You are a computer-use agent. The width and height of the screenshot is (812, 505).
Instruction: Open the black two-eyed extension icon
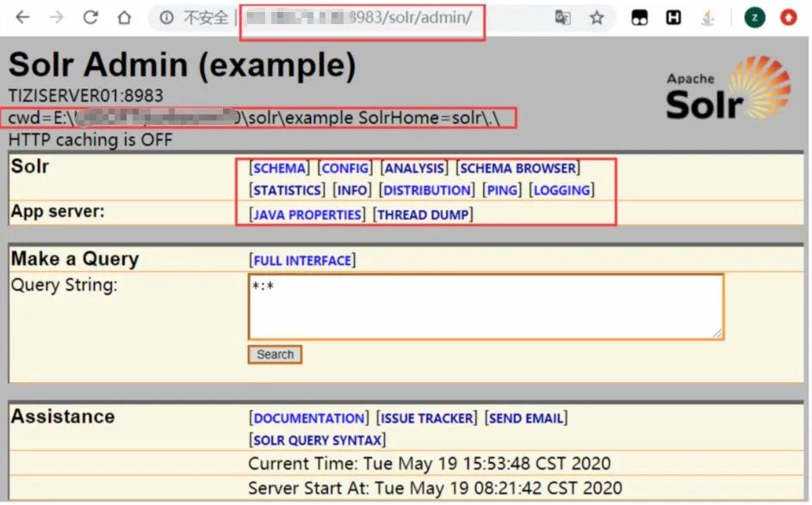tap(640, 18)
